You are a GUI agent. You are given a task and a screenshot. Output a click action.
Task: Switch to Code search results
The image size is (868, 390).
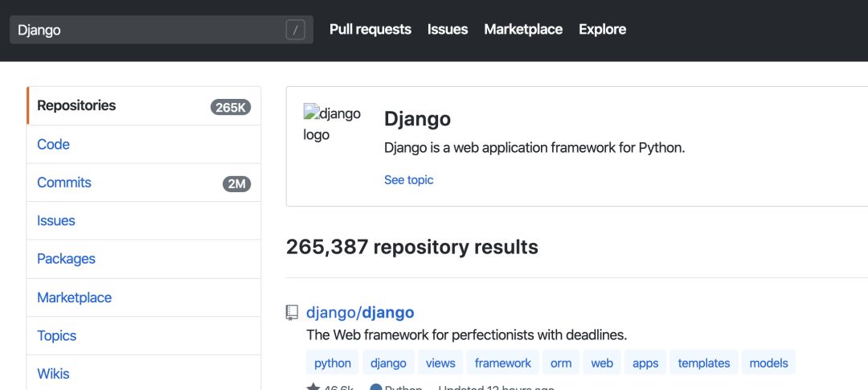pos(144,145)
